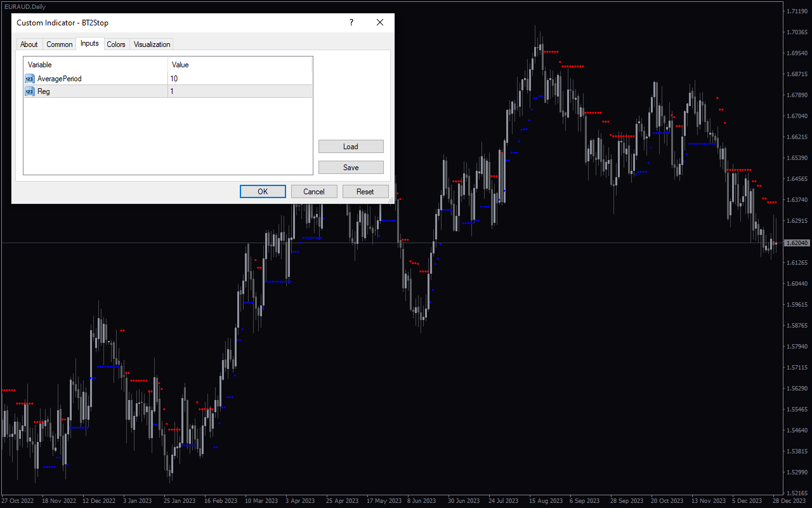Click the 20 Oct 2023 date label
812x508 pixels.
(x=667, y=501)
